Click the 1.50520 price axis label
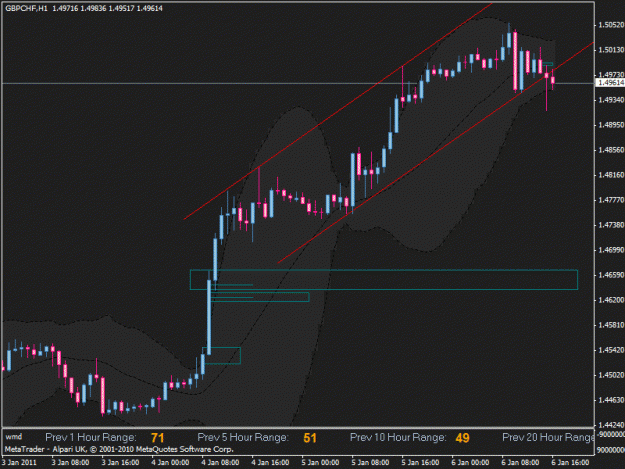The image size is (625, 469). (x=611, y=25)
